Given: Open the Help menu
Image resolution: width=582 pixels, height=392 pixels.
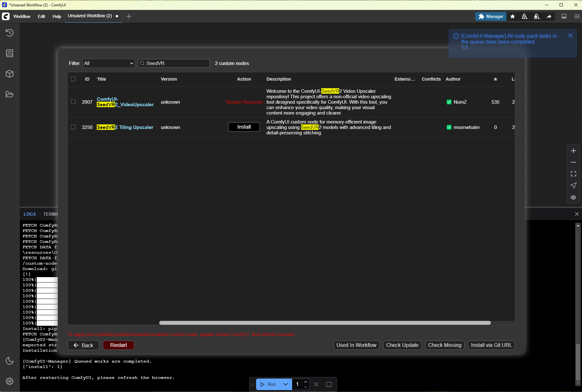Looking at the screenshot, I should tap(57, 16).
